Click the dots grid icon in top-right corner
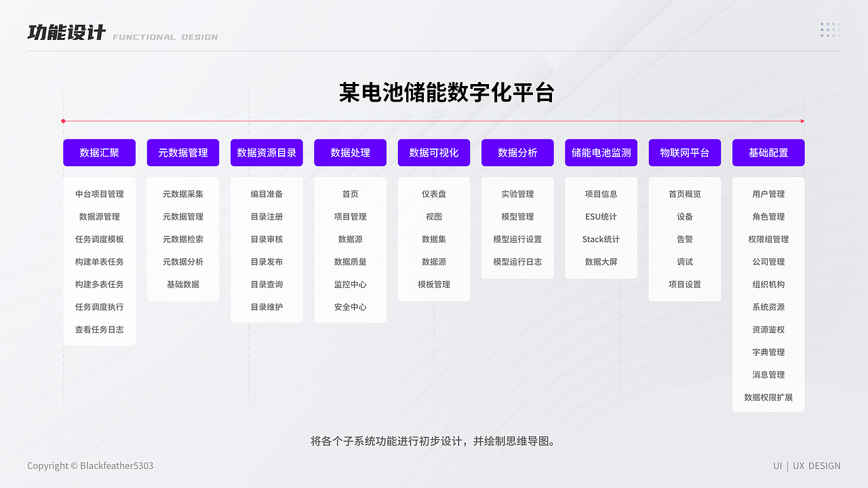The width and height of the screenshot is (868, 488). 830,30
